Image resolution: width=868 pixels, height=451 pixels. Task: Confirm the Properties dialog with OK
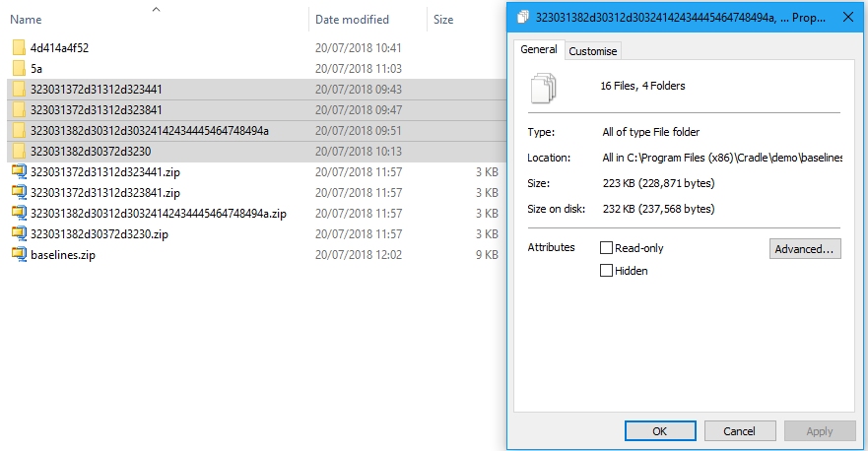(660, 431)
